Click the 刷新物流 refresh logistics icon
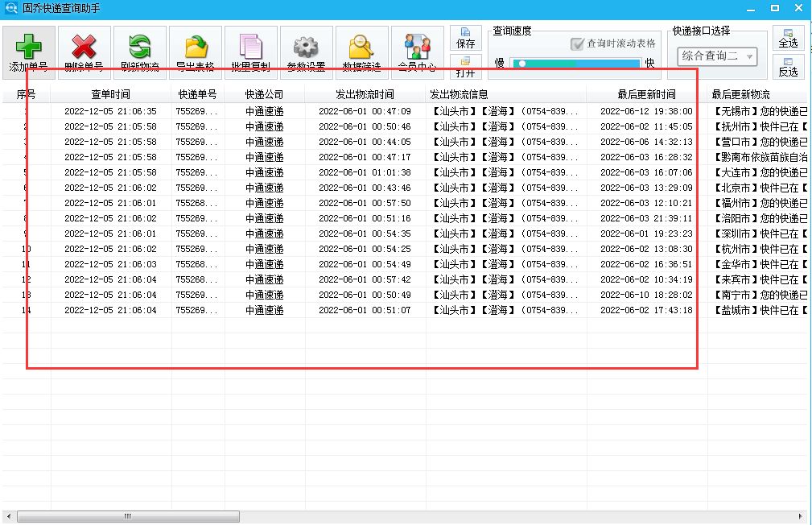This screenshot has height=525, width=812. [x=138, y=50]
